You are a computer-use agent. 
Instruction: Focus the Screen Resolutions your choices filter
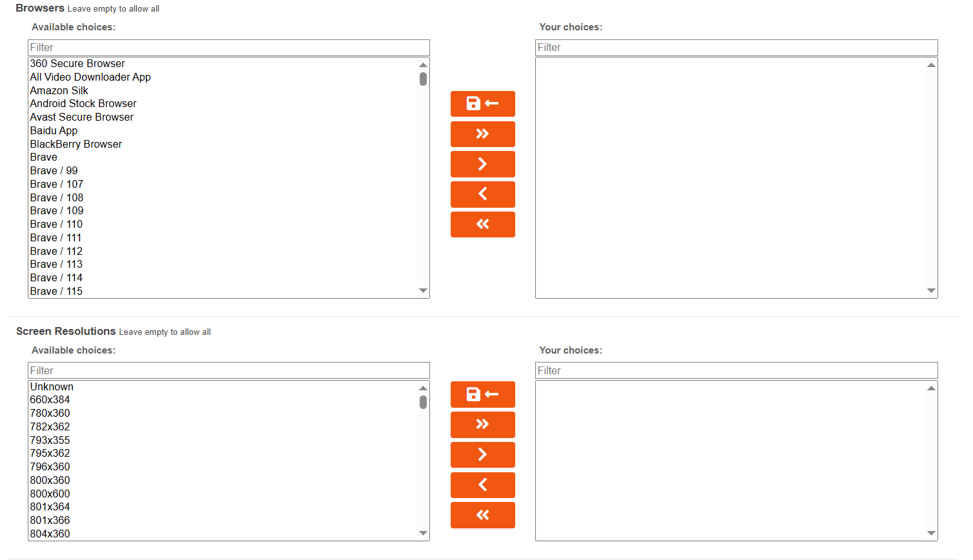click(736, 370)
